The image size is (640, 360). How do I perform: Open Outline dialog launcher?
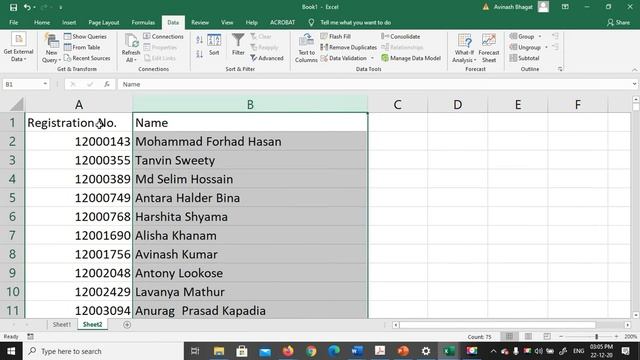coord(560,69)
